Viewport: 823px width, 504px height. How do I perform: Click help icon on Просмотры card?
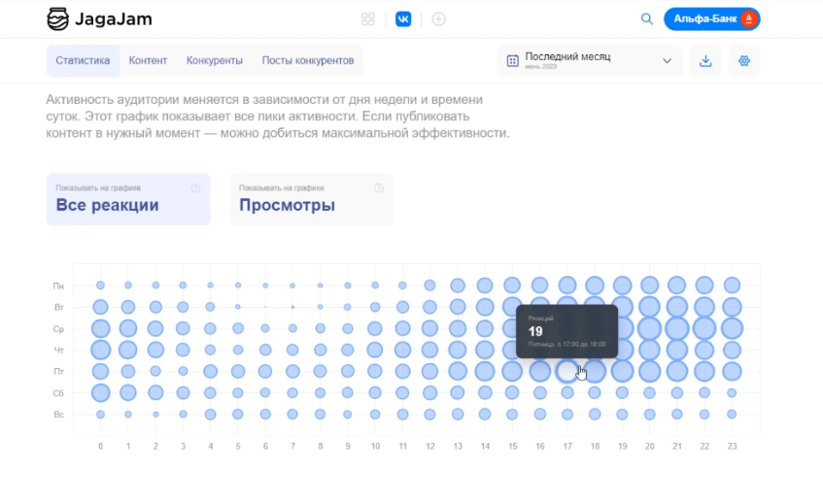379,187
